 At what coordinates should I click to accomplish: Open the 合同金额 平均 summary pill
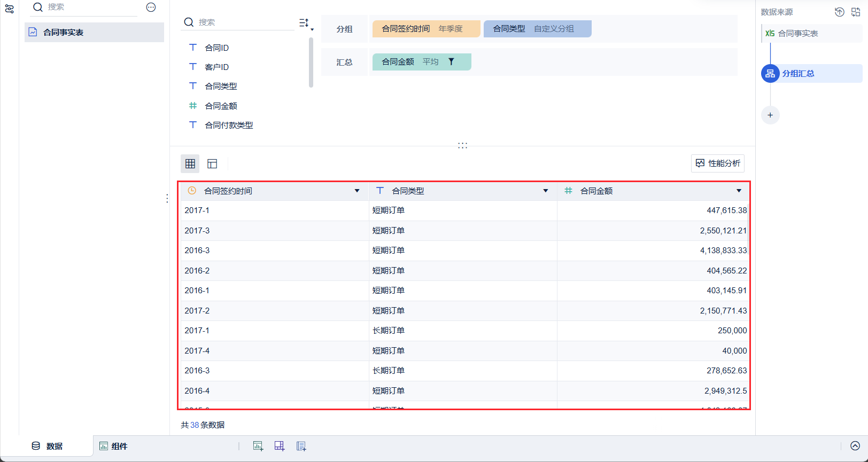[422, 62]
